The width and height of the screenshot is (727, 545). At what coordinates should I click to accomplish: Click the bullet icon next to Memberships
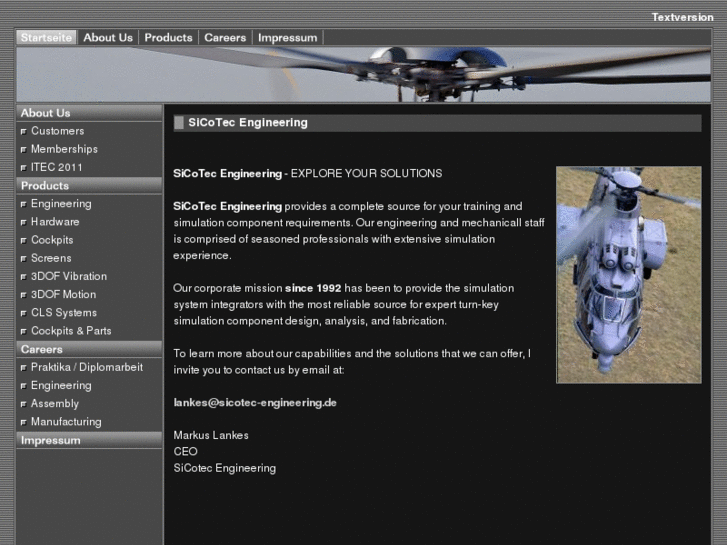pos(24,150)
